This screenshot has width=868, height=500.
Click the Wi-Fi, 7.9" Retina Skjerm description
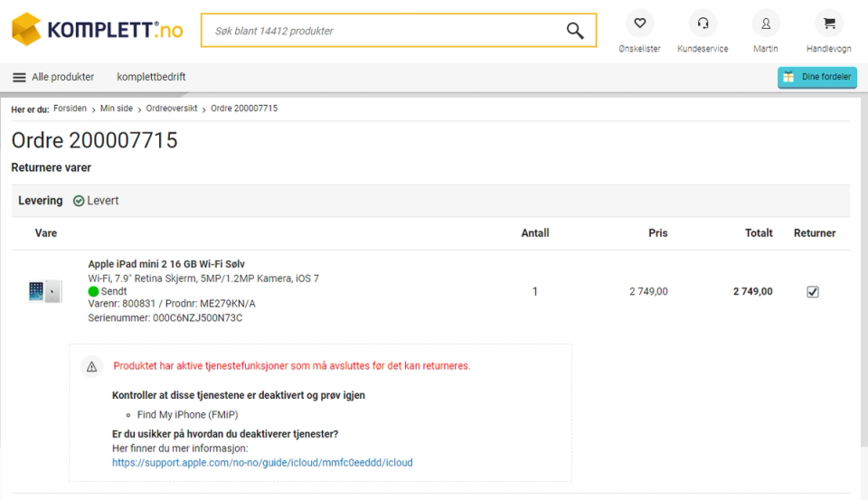(203, 278)
